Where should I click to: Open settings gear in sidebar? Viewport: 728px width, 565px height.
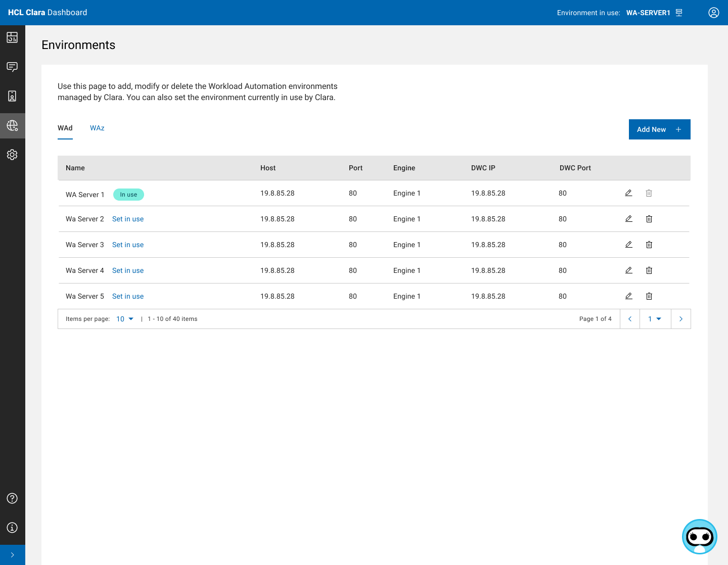(x=12, y=155)
